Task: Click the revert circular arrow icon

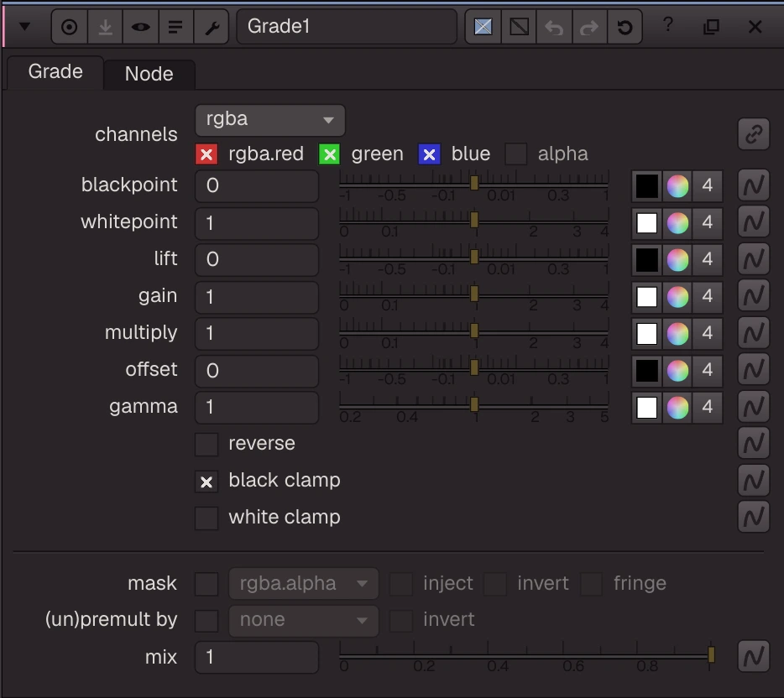Action: tap(625, 27)
